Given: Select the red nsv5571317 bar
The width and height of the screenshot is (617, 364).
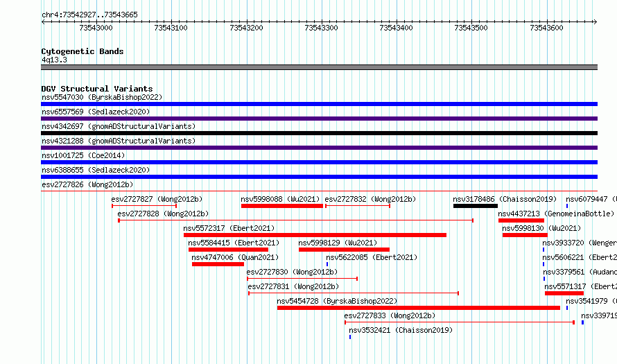Looking at the screenshot, I should pos(564,293).
